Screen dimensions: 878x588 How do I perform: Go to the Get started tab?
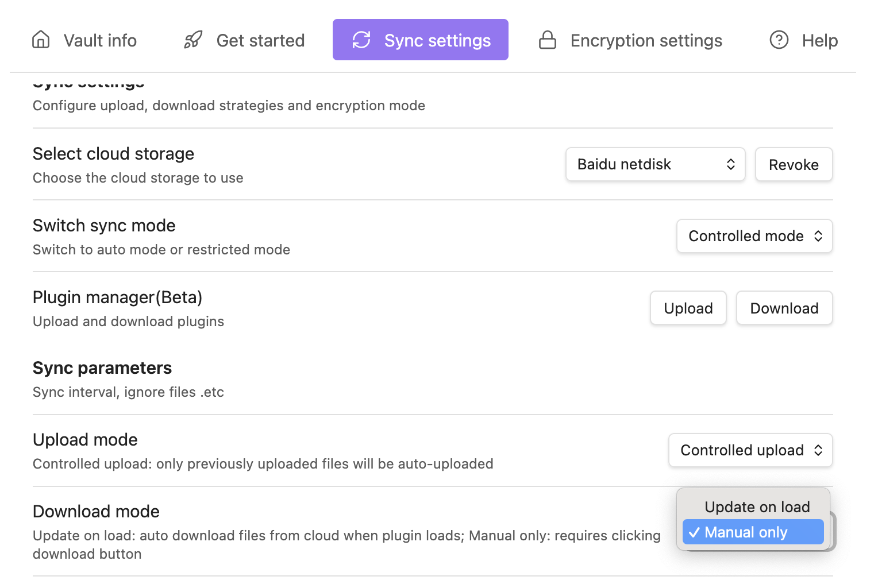click(x=260, y=40)
